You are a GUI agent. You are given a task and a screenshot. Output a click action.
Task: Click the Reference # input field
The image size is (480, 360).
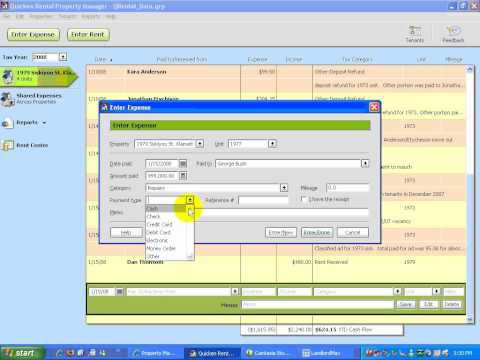tap(263, 200)
